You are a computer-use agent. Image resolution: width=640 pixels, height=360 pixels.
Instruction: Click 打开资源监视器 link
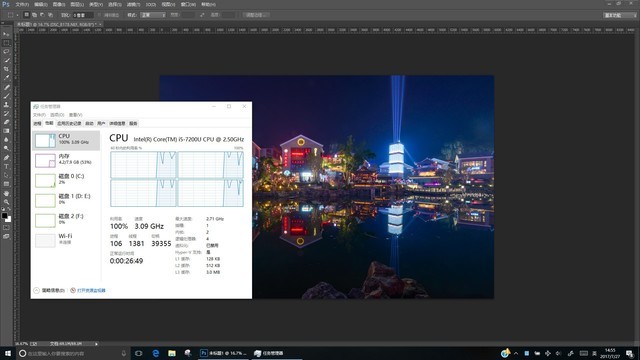coord(91,291)
